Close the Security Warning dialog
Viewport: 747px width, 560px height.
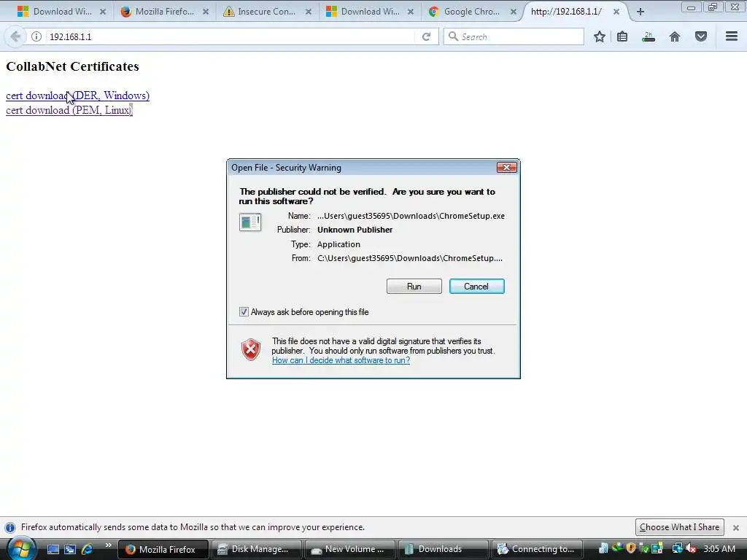click(506, 167)
